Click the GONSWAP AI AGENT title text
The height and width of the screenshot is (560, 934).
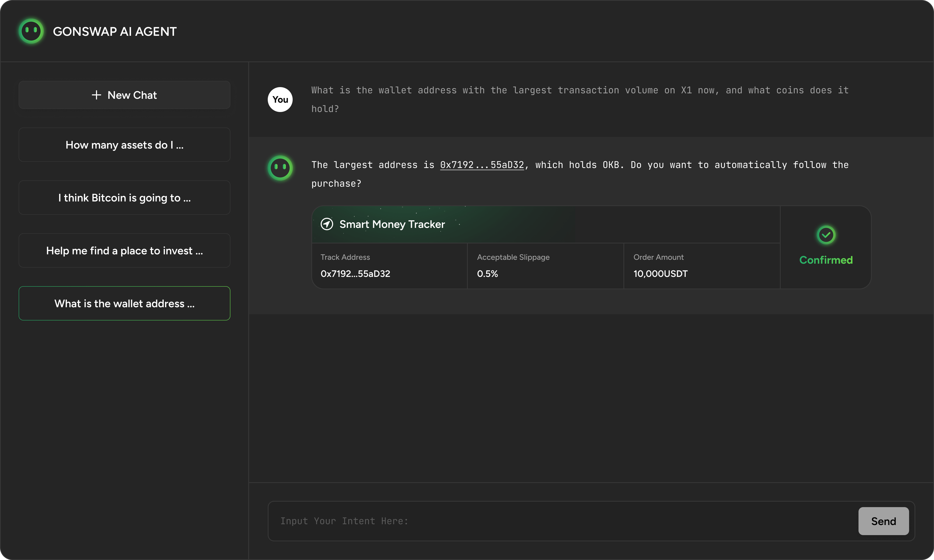click(115, 32)
